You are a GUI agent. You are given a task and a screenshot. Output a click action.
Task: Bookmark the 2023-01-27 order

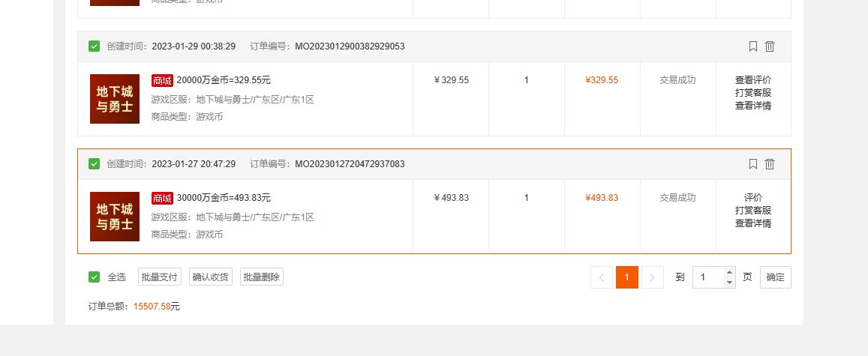[x=753, y=164]
